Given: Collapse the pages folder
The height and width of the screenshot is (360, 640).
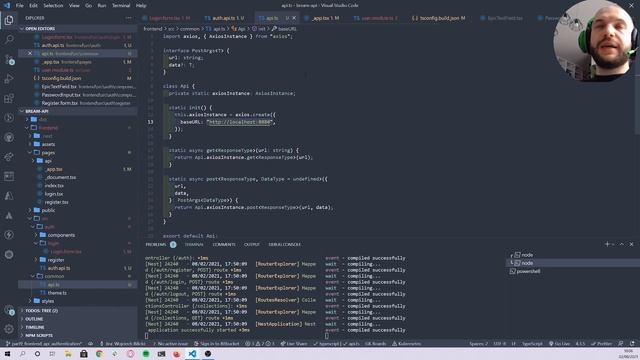Looking at the screenshot, I should [48, 153].
